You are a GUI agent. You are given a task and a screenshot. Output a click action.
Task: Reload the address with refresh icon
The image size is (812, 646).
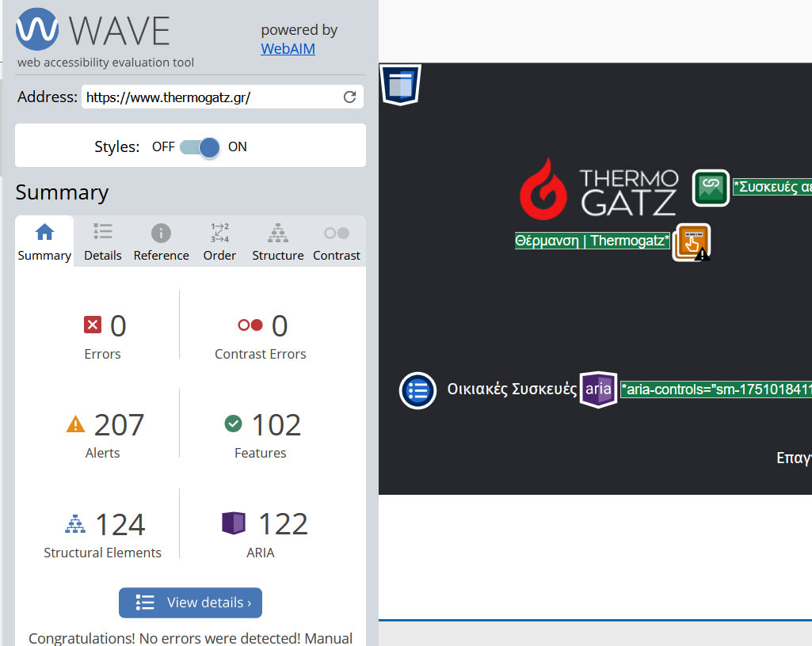[x=349, y=97]
